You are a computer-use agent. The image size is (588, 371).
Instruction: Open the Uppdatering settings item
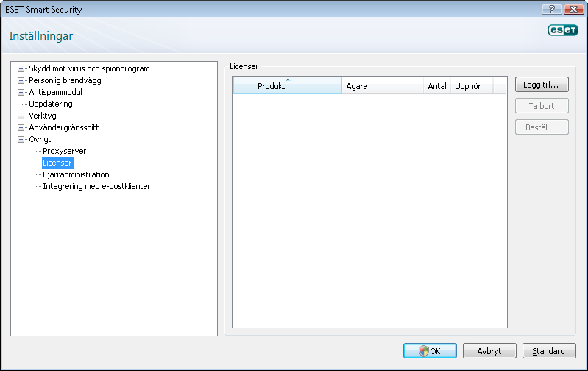click(x=51, y=104)
